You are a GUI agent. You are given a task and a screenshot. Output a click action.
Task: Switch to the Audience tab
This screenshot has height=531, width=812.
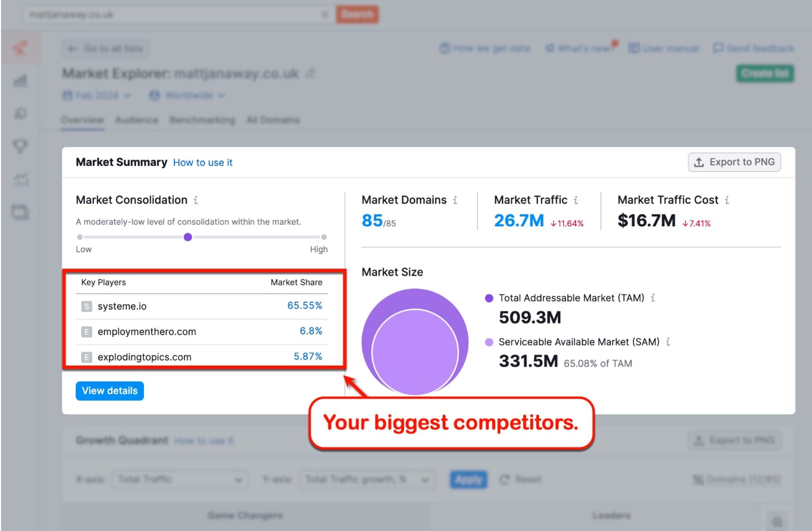(x=137, y=120)
